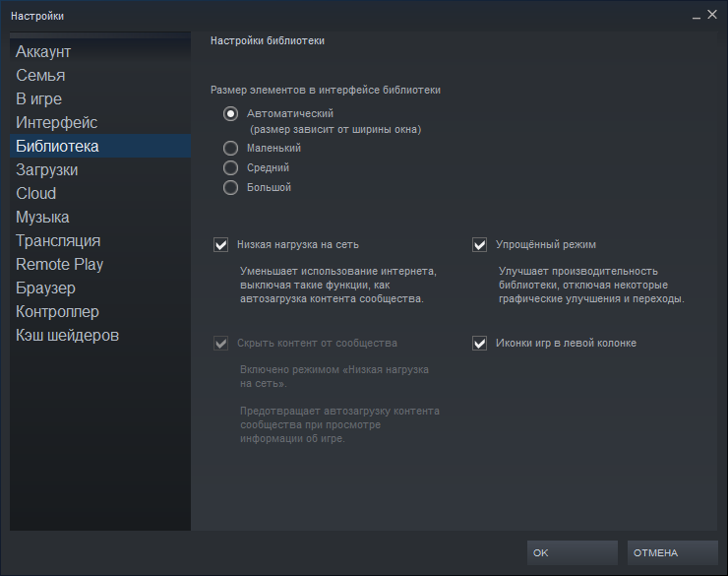The height and width of the screenshot is (576, 728).
Task: Click Улучшает производительность библиотеки description
Action: 591,285
